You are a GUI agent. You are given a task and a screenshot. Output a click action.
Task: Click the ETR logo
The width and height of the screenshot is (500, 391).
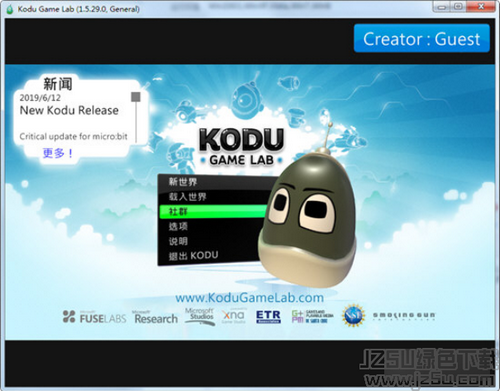[x=268, y=317]
